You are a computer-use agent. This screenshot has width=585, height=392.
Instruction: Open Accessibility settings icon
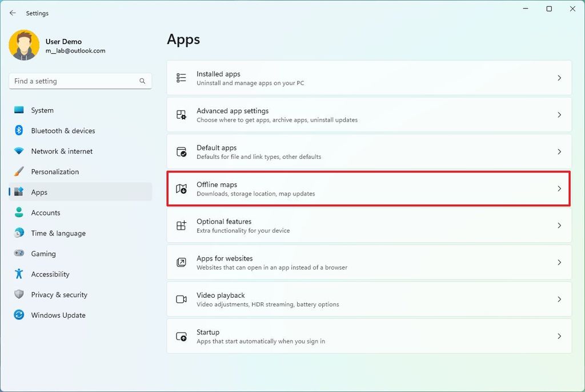19,274
